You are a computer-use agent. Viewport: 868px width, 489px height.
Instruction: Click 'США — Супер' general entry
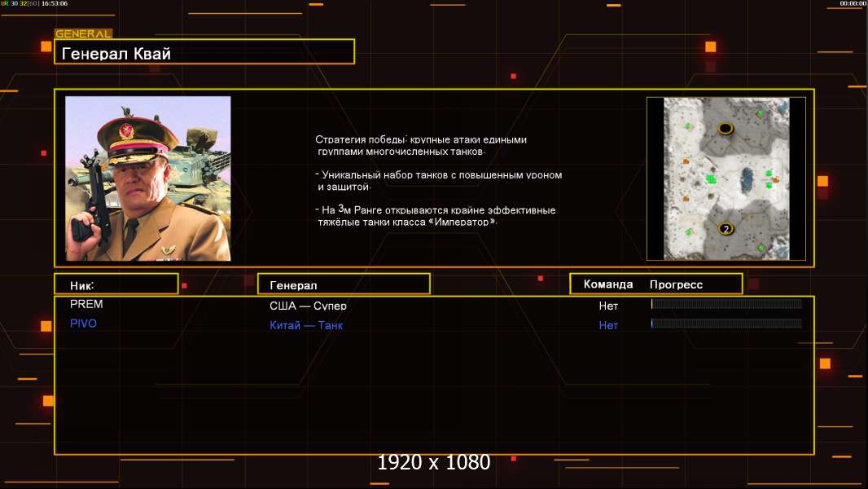pos(308,306)
